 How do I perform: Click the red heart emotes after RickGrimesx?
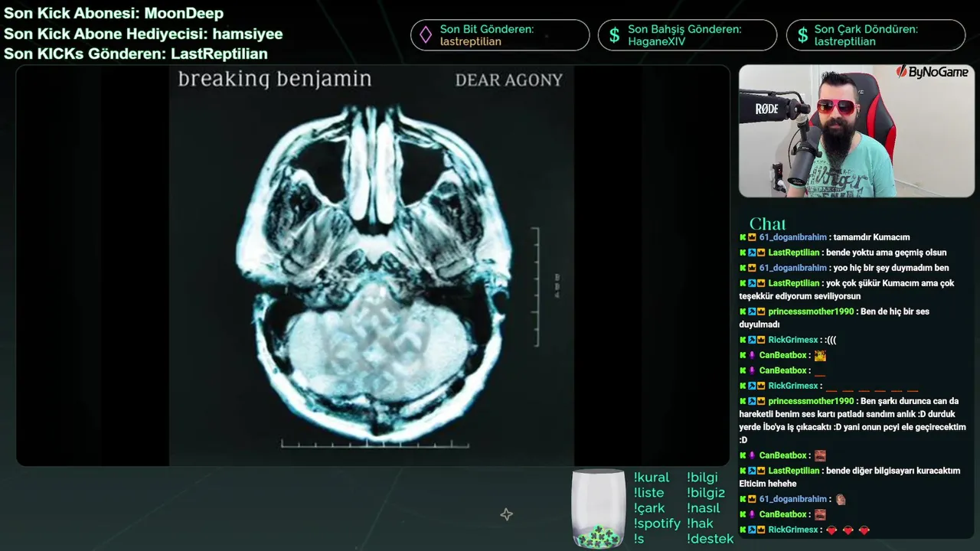coord(848,530)
